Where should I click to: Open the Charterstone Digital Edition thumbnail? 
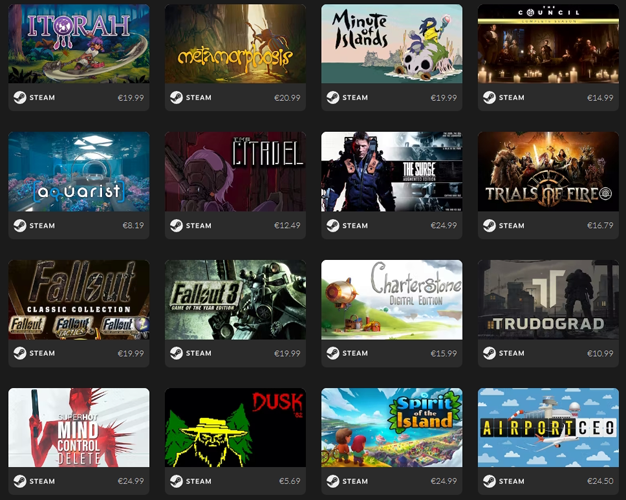392,300
